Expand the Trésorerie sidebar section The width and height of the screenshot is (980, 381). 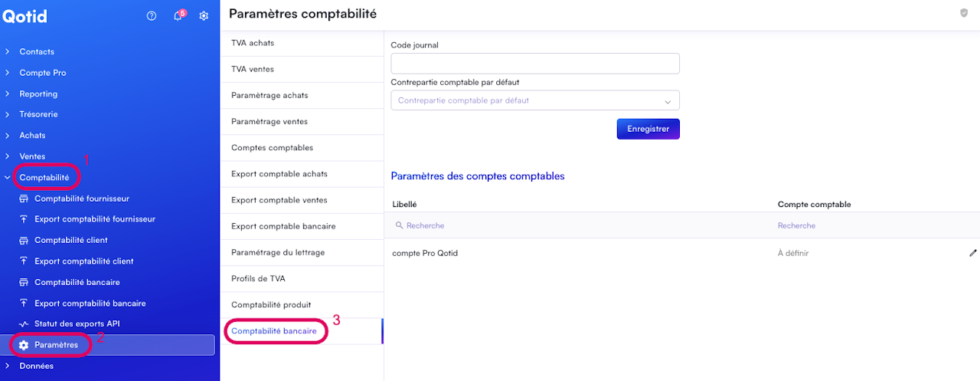[38, 114]
